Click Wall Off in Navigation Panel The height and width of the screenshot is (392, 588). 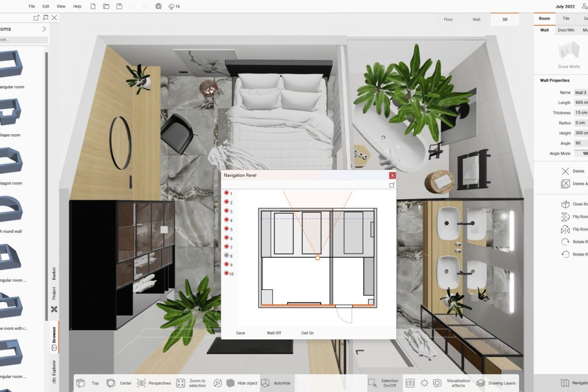click(x=274, y=333)
